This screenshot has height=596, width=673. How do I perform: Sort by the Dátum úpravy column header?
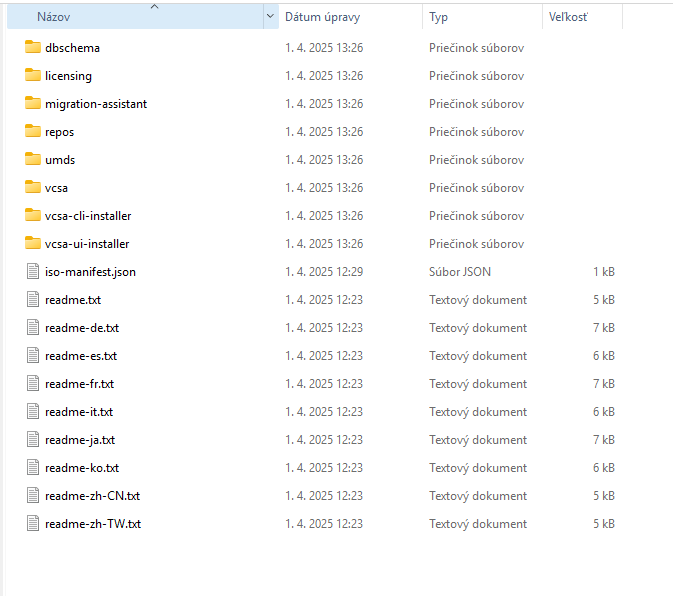[351, 16]
